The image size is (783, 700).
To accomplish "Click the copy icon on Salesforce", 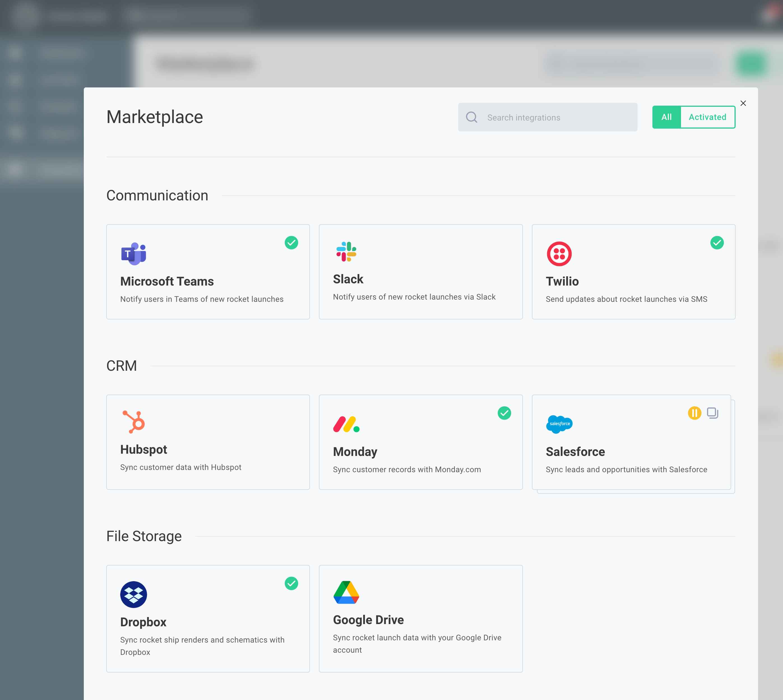I will tap(713, 413).
